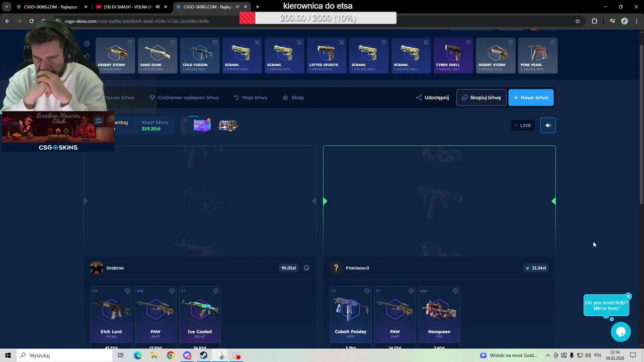Open the Chrome profile avatar
This screenshot has width=644, height=362.
click(x=624, y=21)
